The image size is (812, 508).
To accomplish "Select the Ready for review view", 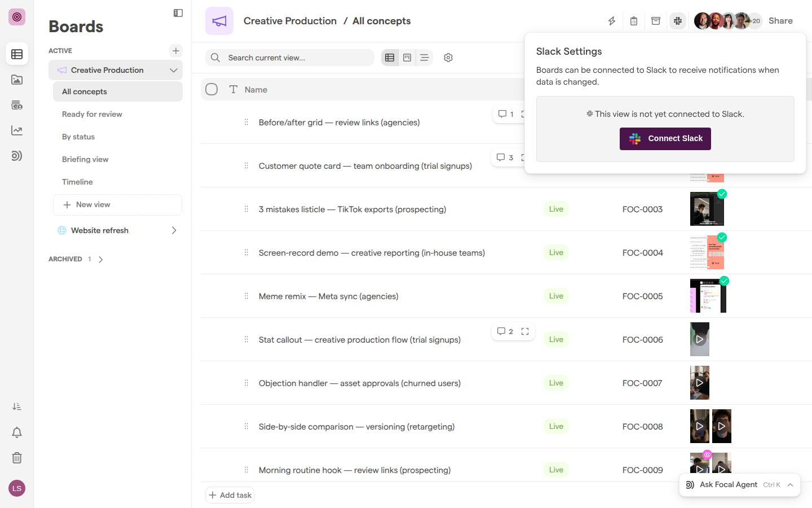I will pyautogui.click(x=118, y=114).
